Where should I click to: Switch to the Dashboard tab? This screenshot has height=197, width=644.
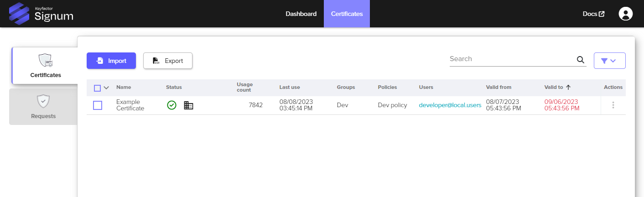click(301, 14)
